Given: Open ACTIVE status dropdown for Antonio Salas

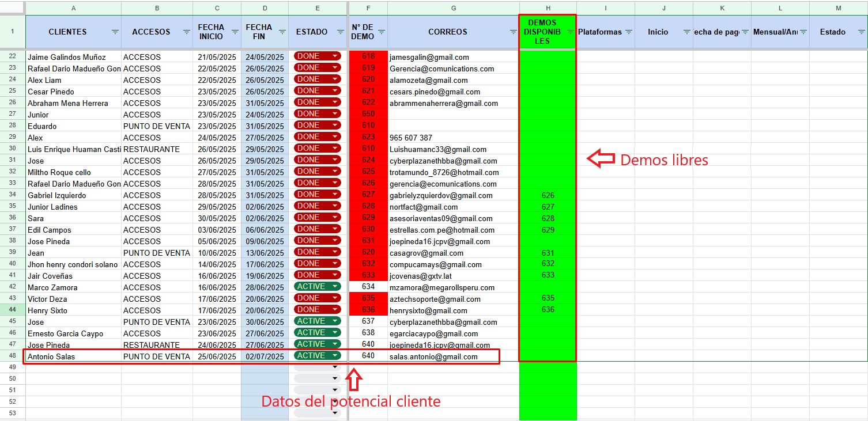Looking at the screenshot, I should coord(335,356).
